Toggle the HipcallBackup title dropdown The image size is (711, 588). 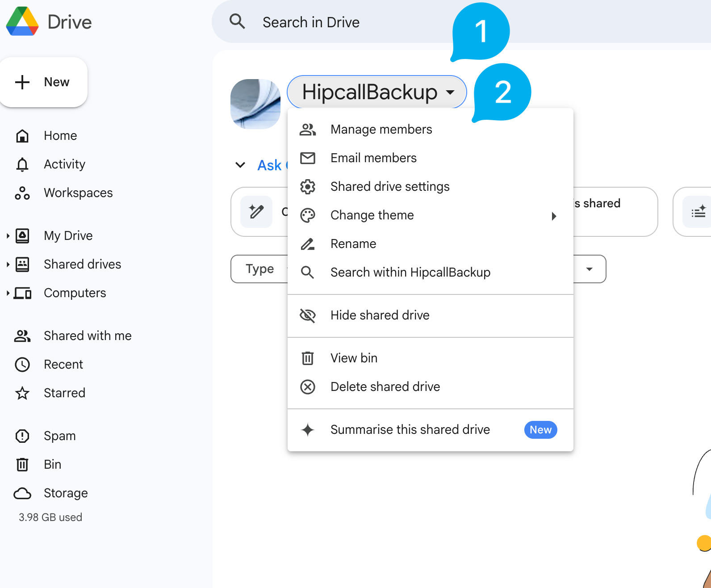[x=377, y=92]
